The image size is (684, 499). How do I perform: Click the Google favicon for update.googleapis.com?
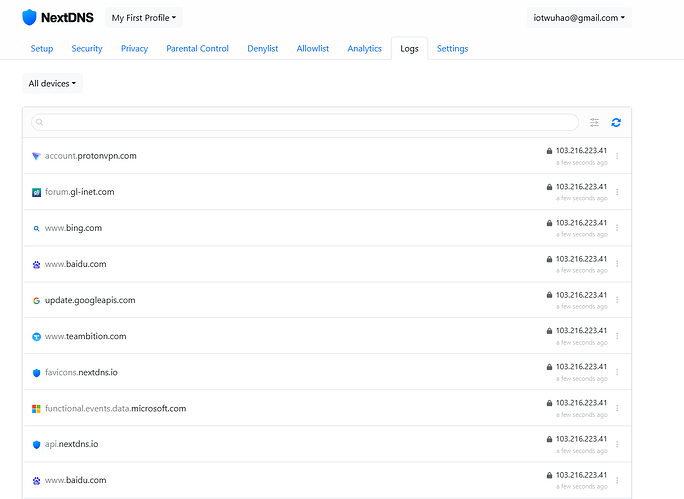click(36, 301)
